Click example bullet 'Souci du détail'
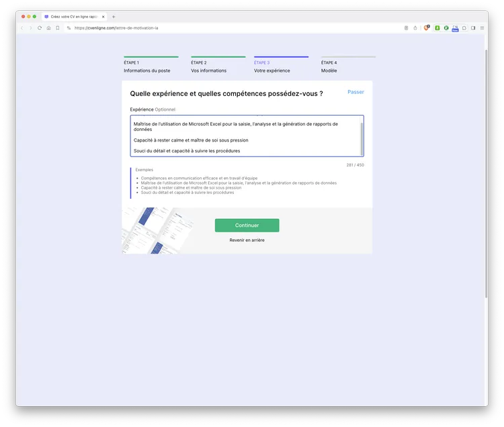Image resolution: width=504 pixels, height=427 pixels. pos(187,193)
